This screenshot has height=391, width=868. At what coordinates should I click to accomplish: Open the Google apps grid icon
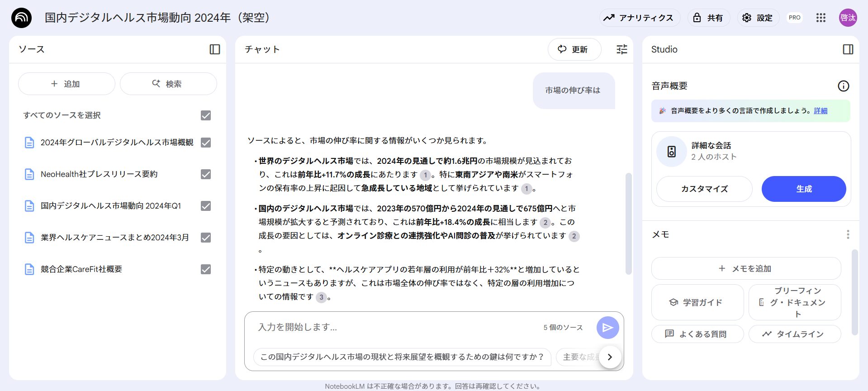(x=821, y=18)
